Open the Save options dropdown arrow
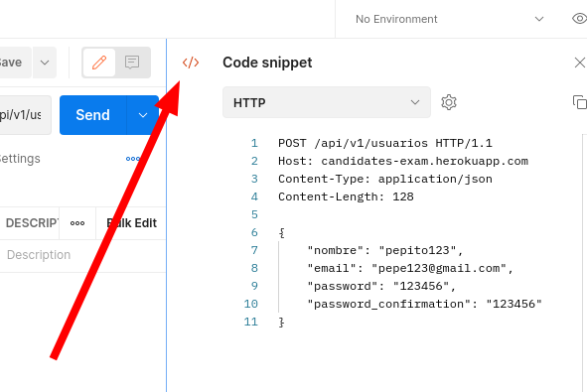 tap(45, 63)
